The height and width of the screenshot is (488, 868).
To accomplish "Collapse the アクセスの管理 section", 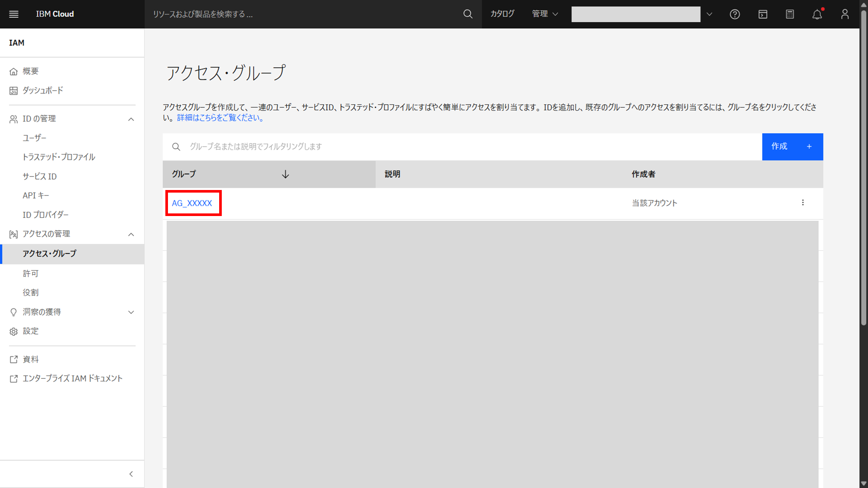I will pos(131,234).
